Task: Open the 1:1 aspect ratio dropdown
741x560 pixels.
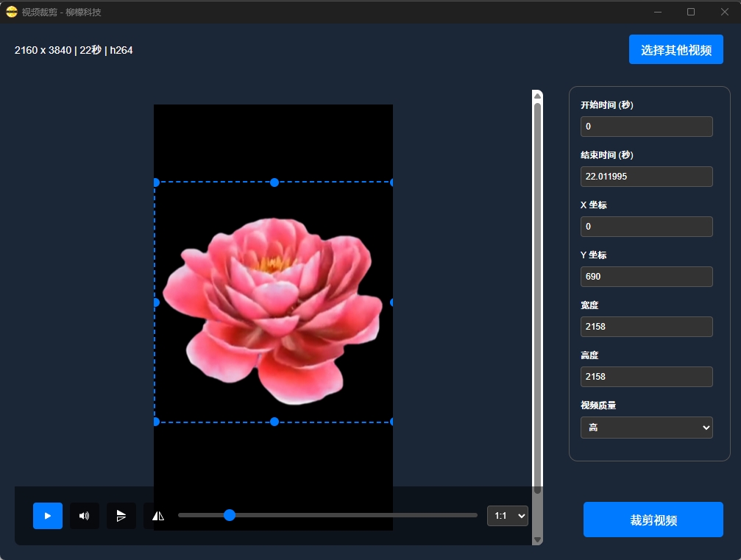Action: pyautogui.click(x=507, y=516)
